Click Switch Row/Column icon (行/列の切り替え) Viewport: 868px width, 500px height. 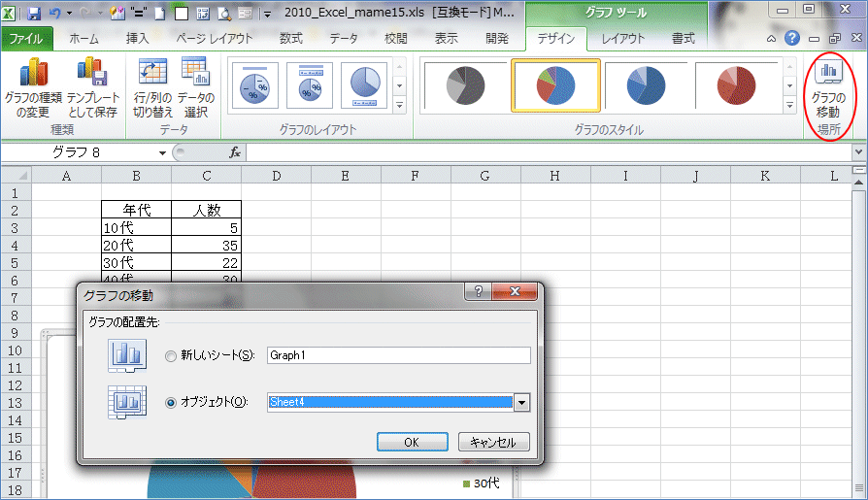coord(152,87)
